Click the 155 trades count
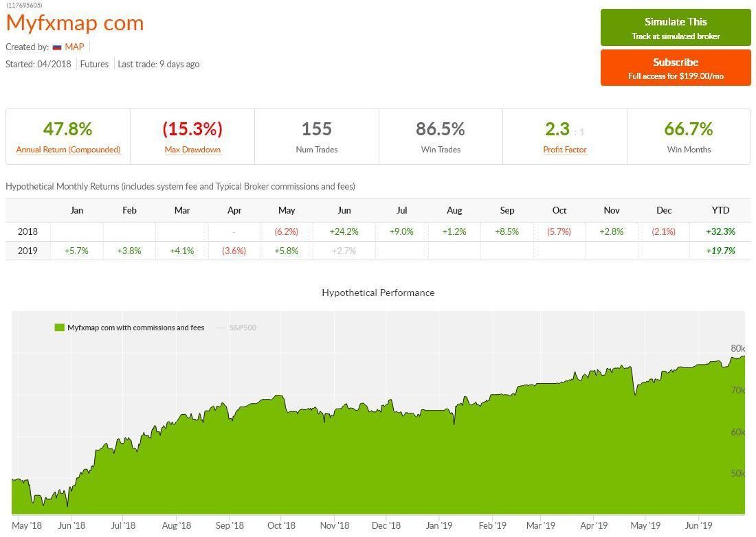This screenshot has width=756, height=537. (316, 129)
